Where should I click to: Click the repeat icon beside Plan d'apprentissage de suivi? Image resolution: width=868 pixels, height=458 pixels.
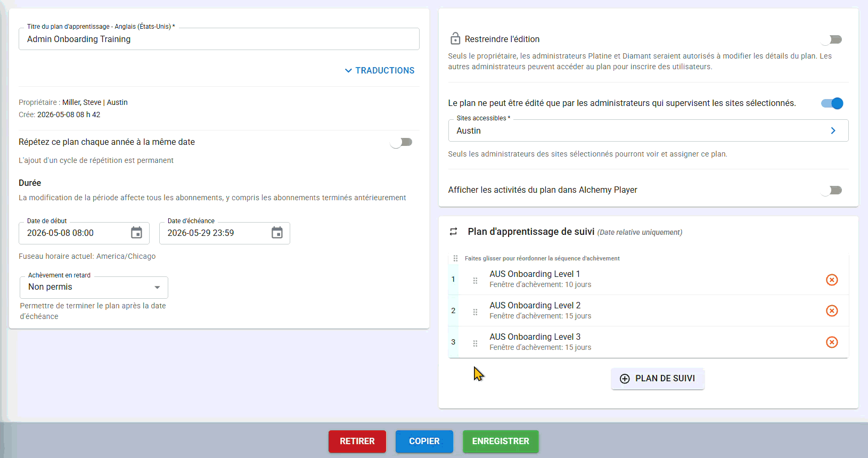(454, 232)
